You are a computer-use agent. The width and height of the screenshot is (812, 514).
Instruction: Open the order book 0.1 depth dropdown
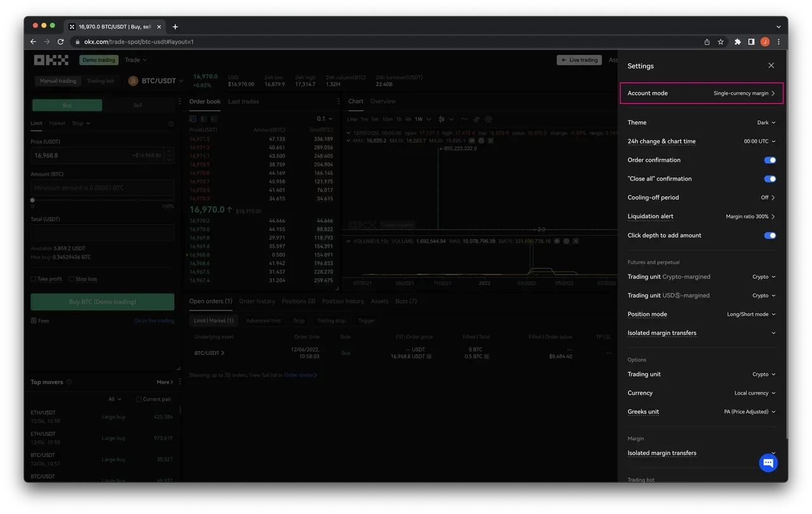[325, 119]
